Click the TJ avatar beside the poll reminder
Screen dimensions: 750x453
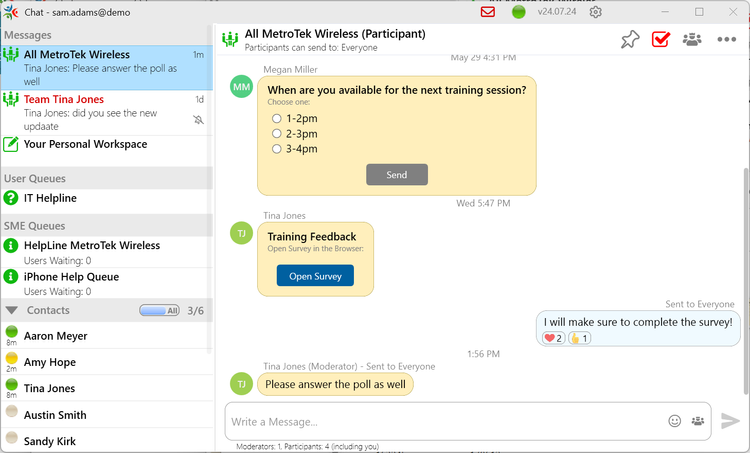pos(242,384)
